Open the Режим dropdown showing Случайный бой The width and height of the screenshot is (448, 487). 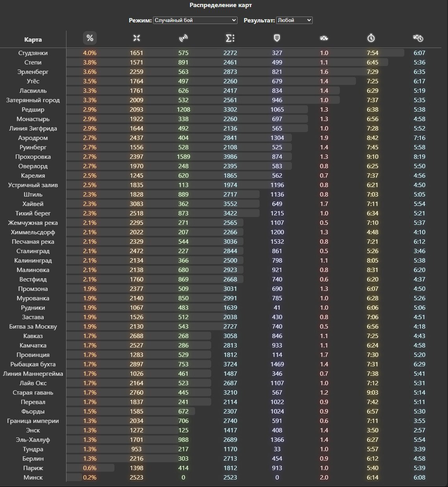(195, 20)
